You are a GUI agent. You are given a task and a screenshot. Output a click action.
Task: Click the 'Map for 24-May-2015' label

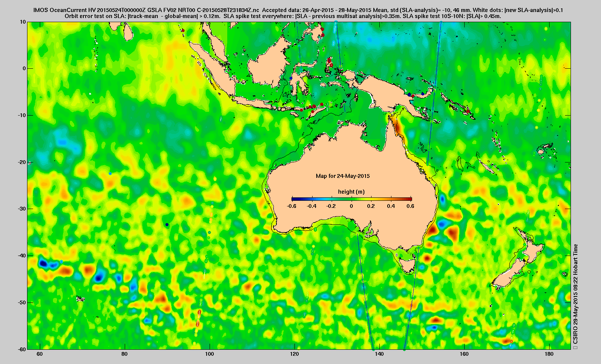(x=343, y=176)
